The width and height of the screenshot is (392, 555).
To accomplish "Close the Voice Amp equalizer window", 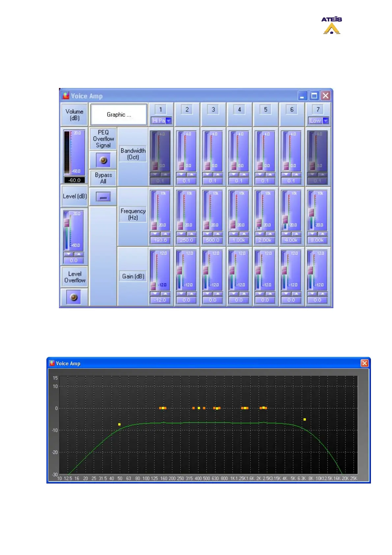I will click(x=325, y=96).
